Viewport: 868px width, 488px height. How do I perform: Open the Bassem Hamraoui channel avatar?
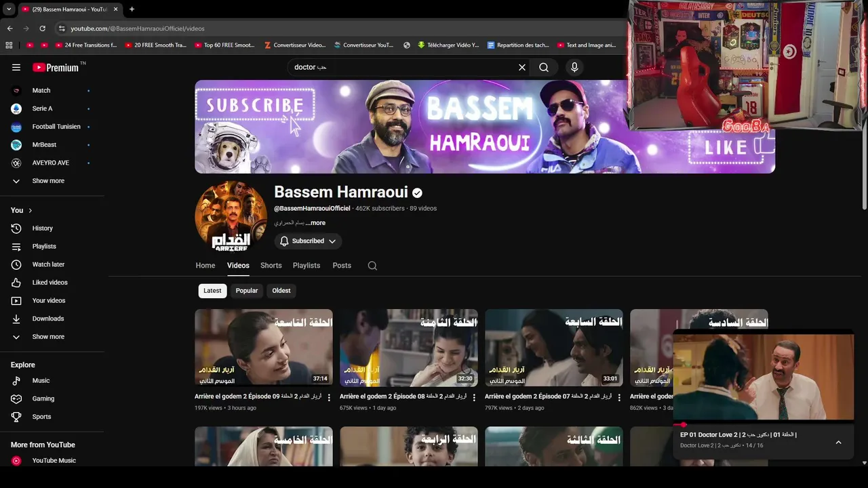(x=231, y=216)
